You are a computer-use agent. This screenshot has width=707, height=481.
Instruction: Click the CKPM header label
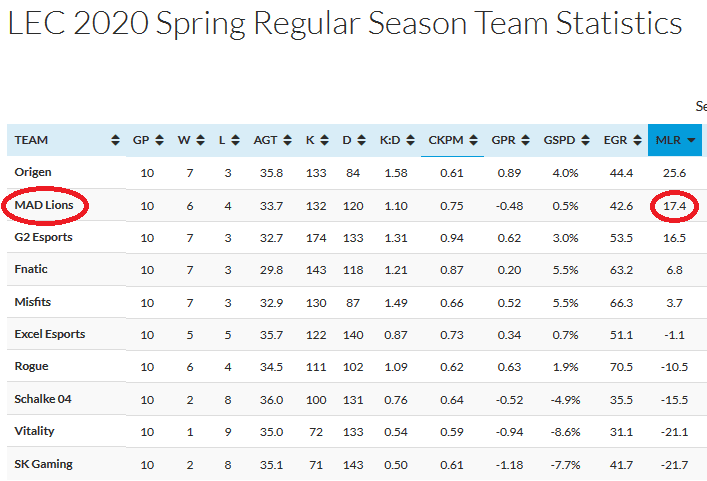(x=445, y=140)
